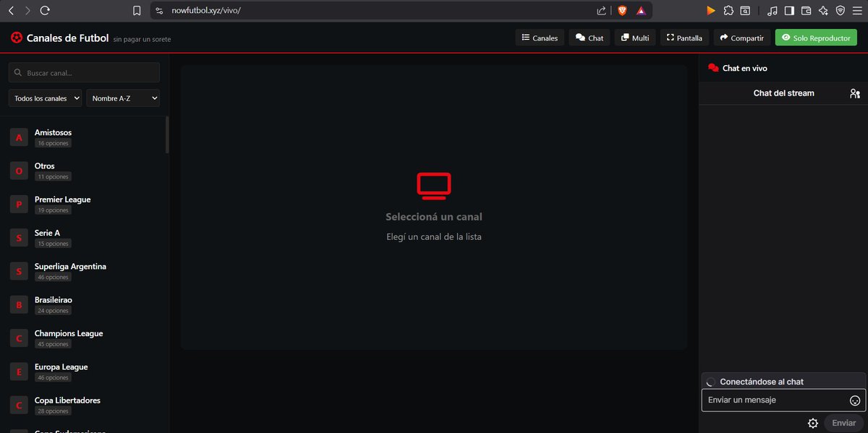The image size is (868, 433).
Task: Click the share icon in address bar
Action: pyautogui.click(x=602, y=11)
